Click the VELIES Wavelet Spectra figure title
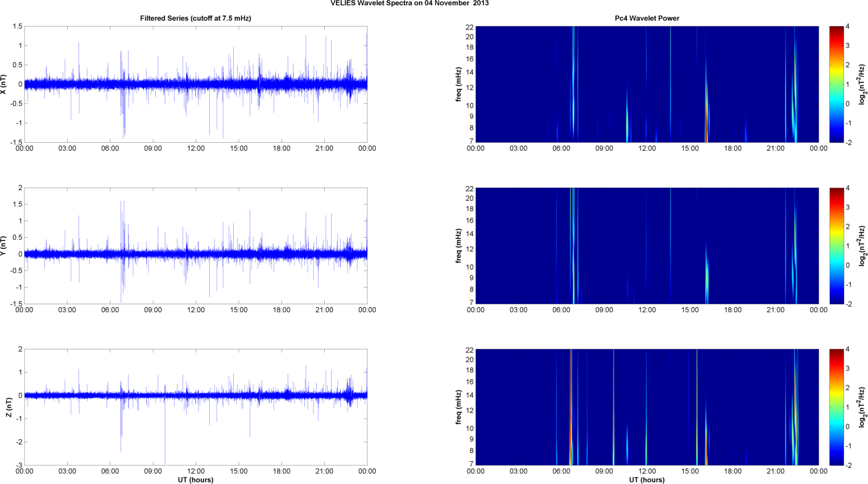Image resolution: width=868 pixels, height=484 pixels. click(x=410, y=3)
